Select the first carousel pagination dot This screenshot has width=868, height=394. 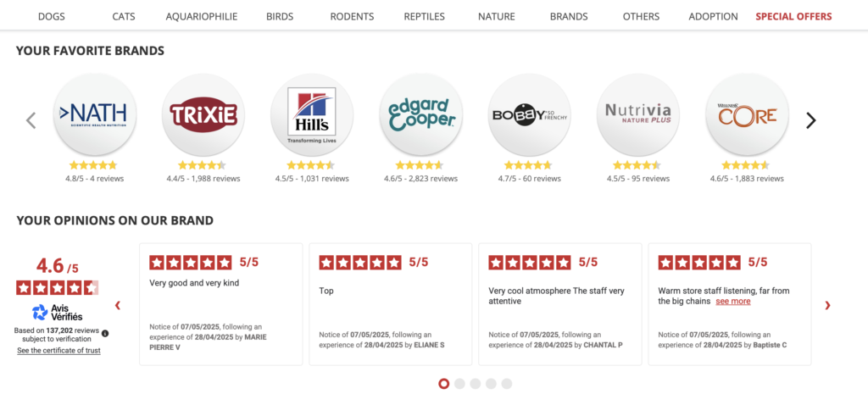pos(443,384)
